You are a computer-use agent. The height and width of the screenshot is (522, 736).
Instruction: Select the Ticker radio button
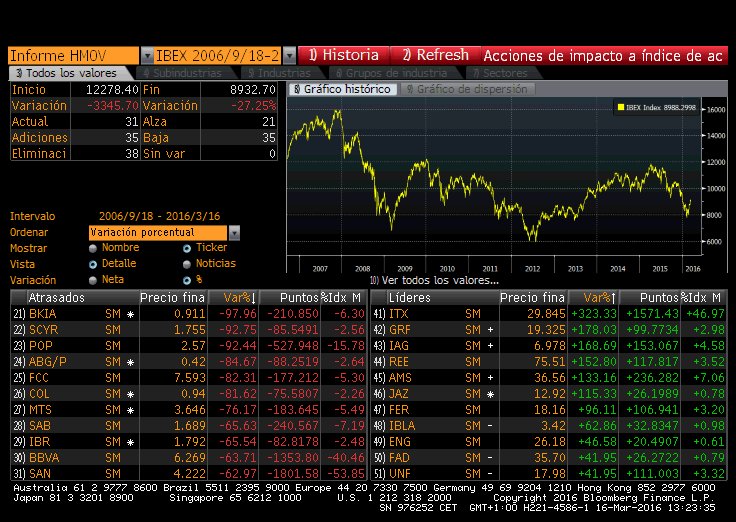coord(187,248)
